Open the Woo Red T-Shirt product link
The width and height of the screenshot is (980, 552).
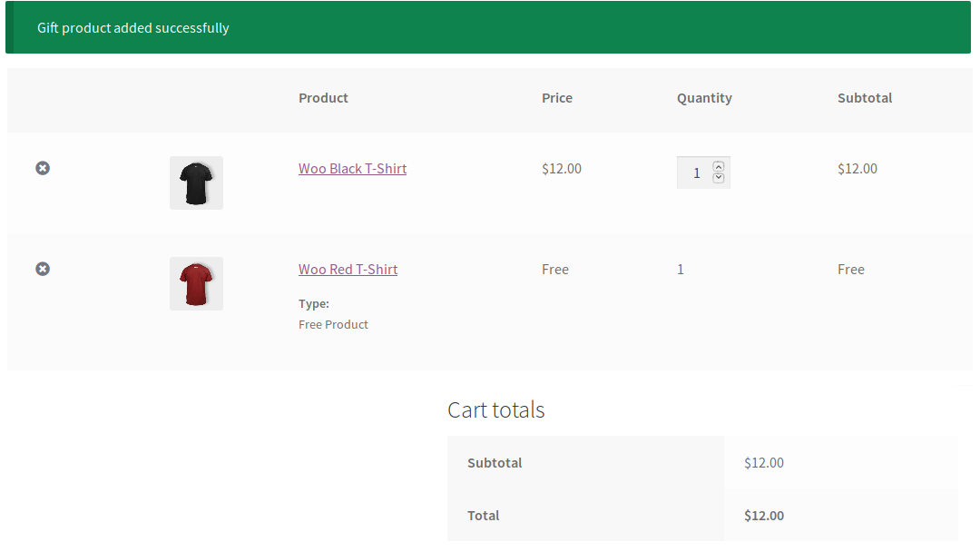(x=348, y=270)
